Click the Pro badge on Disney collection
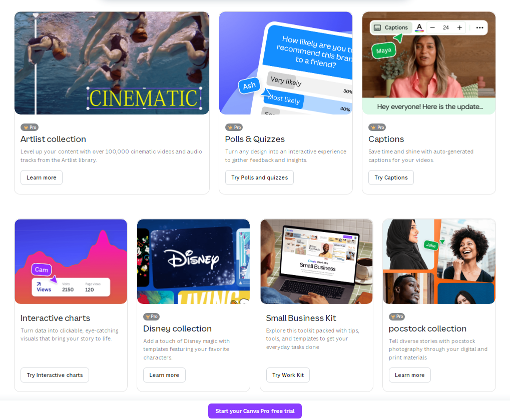 [x=152, y=316]
